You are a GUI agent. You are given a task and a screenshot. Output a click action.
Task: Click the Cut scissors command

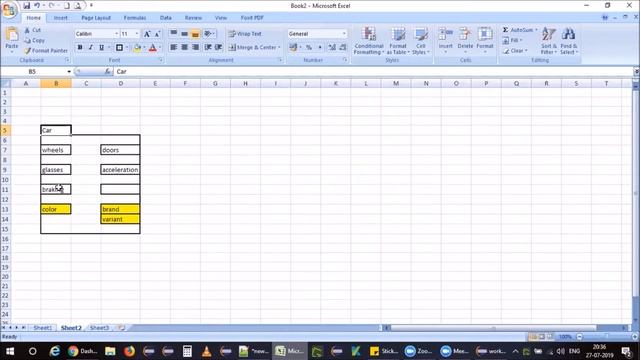tap(33, 30)
